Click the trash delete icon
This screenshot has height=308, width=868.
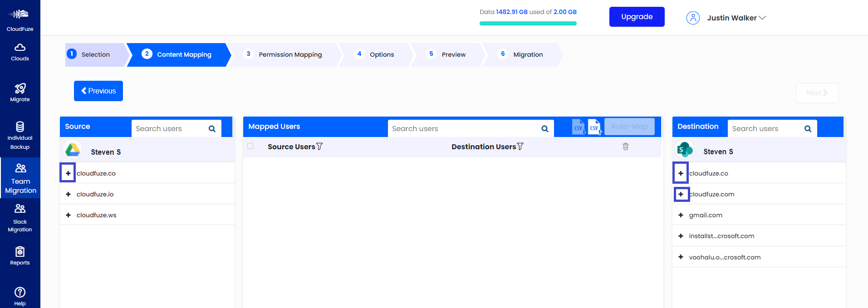626,147
